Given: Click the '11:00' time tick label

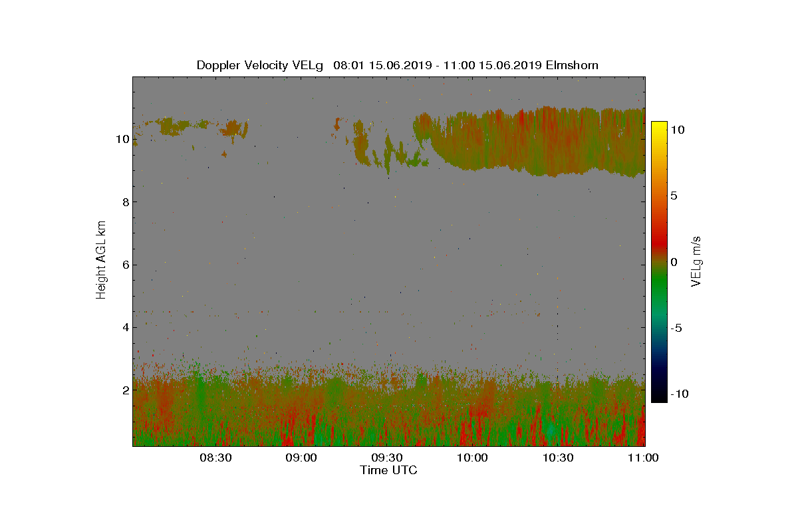Looking at the screenshot, I should (x=643, y=458).
